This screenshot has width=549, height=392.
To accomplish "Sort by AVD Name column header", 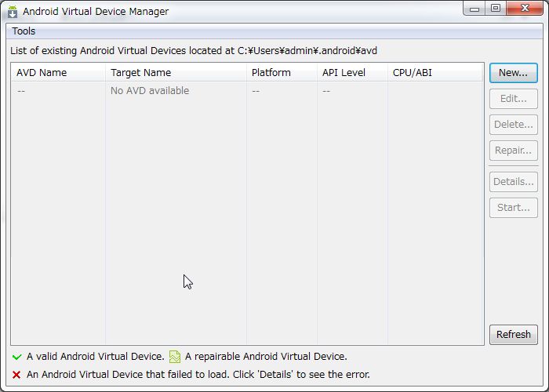I will [58, 72].
